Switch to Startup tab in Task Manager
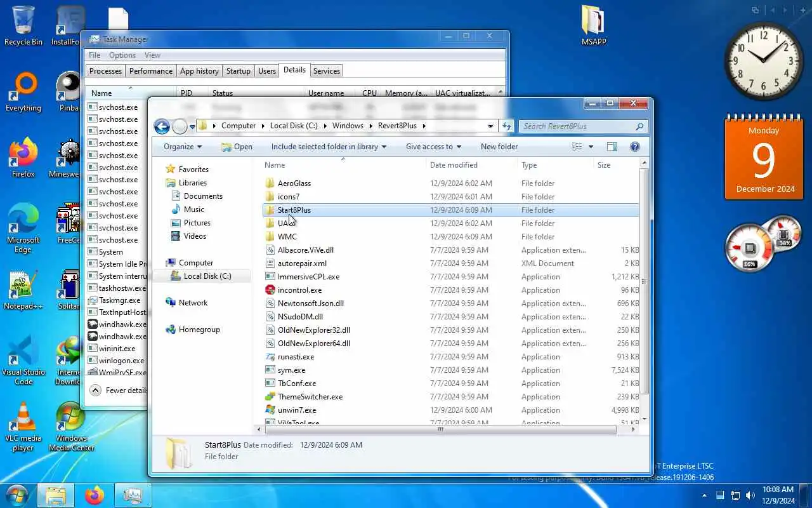This screenshot has width=812, height=508. click(239, 71)
